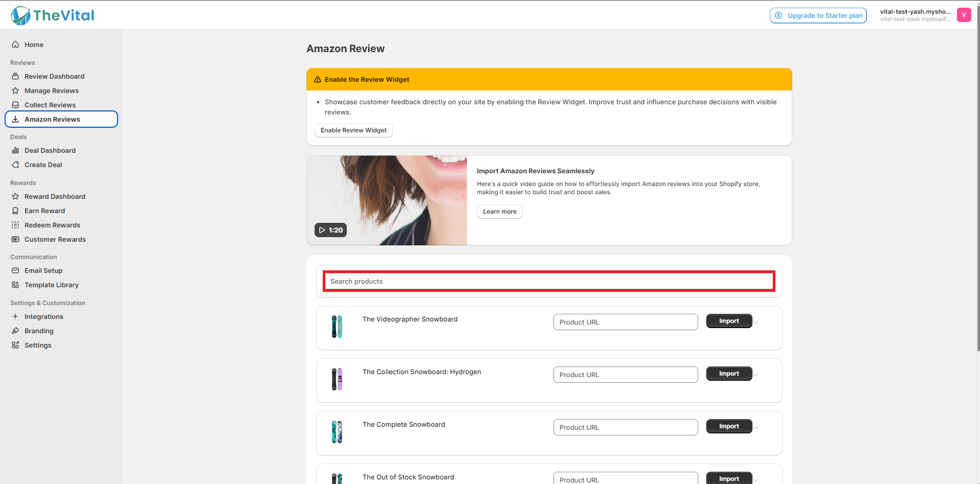Viewport: 980px width, 484px height.
Task: Expand the Videographer Snowboard row chevron
Action: pyautogui.click(x=755, y=322)
